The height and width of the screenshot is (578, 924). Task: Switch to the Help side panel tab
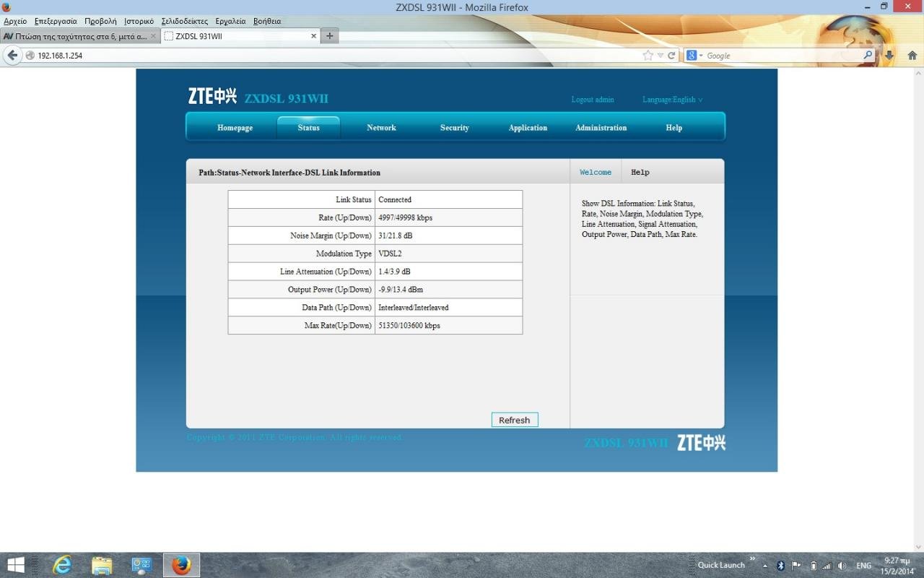coord(640,173)
